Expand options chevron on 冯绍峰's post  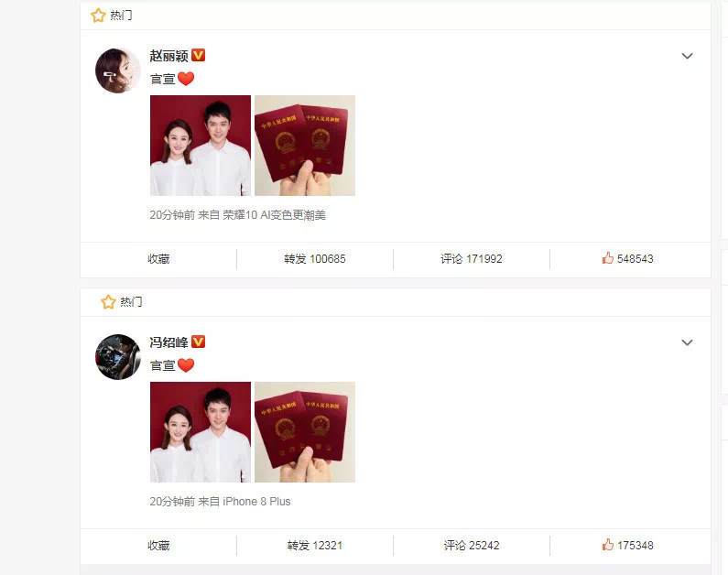click(687, 343)
